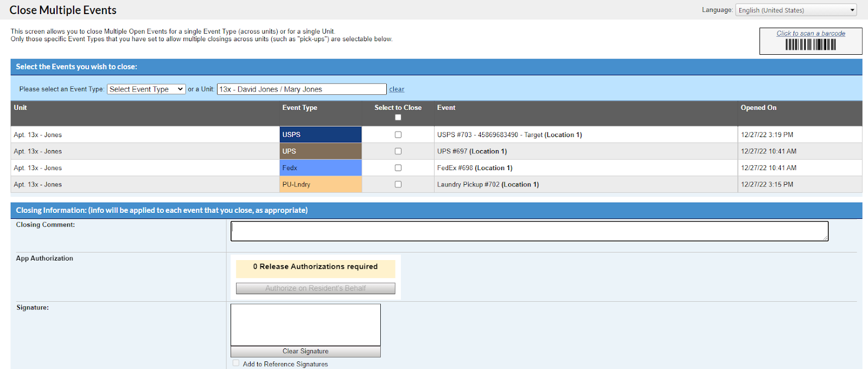Click the Event column header
This screenshot has height=369, width=868.
(x=446, y=108)
